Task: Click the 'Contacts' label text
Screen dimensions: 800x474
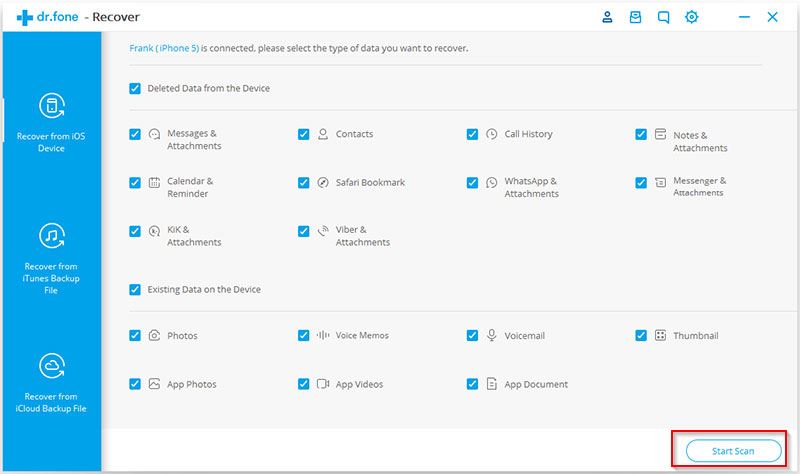Action: (354, 134)
